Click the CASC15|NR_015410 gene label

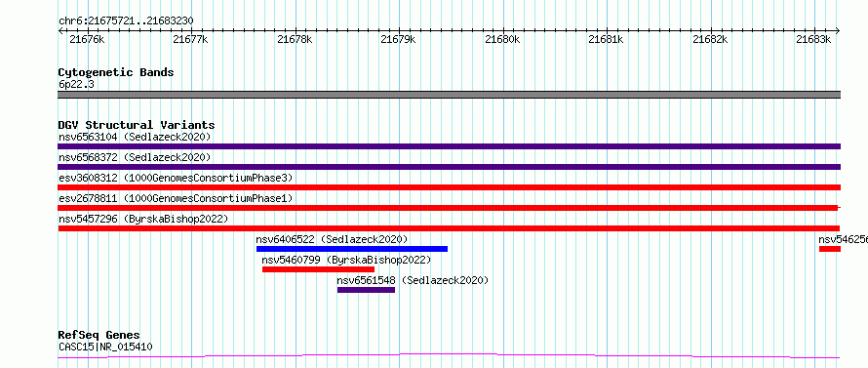pos(105,347)
